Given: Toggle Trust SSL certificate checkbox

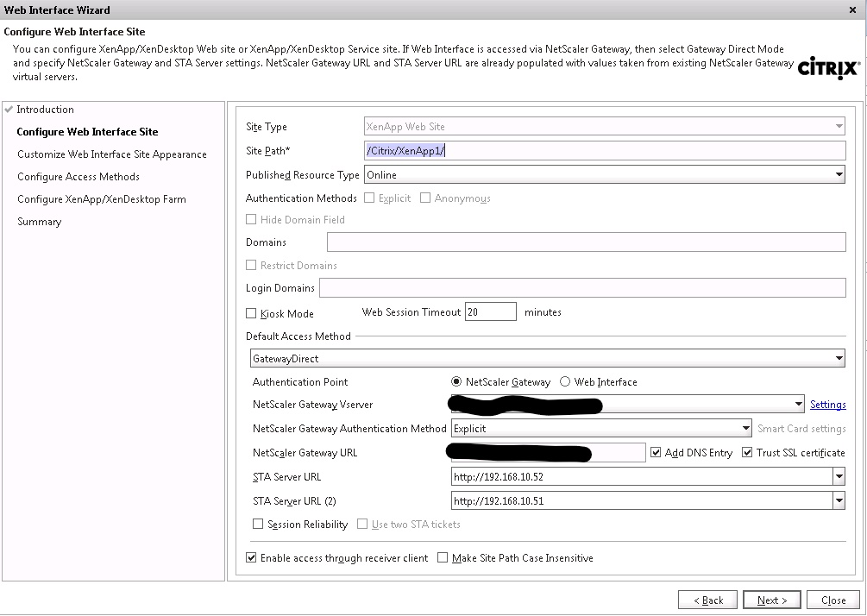Looking at the screenshot, I should (748, 453).
